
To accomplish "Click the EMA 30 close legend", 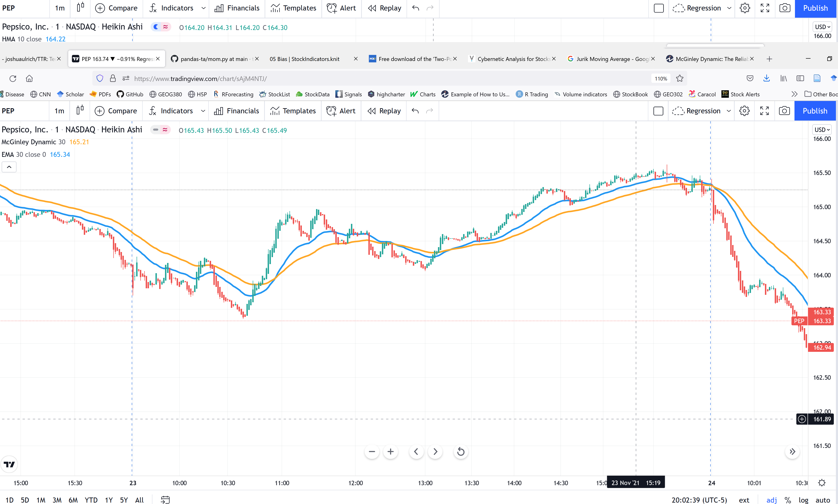I will point(24,155).
